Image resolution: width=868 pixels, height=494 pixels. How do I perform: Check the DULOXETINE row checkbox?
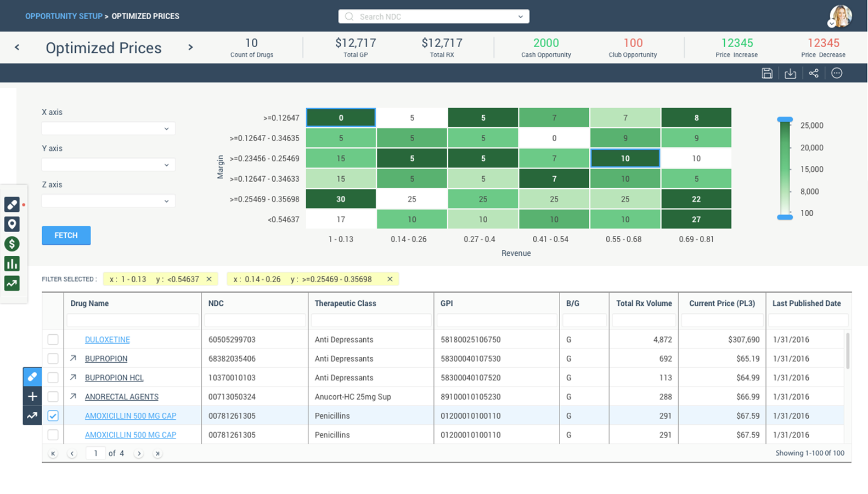[53, 340]
